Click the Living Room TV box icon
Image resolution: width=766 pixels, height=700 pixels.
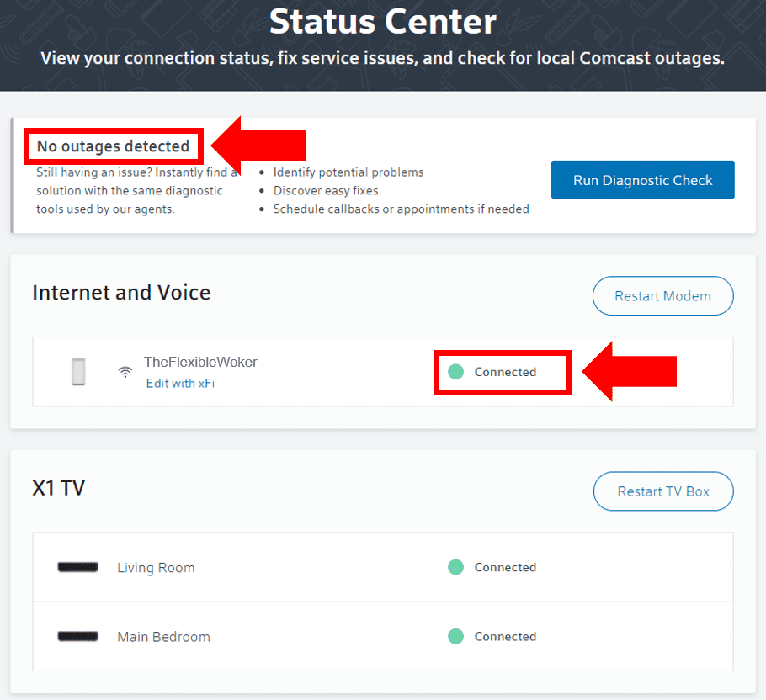[x=77, y=567]
